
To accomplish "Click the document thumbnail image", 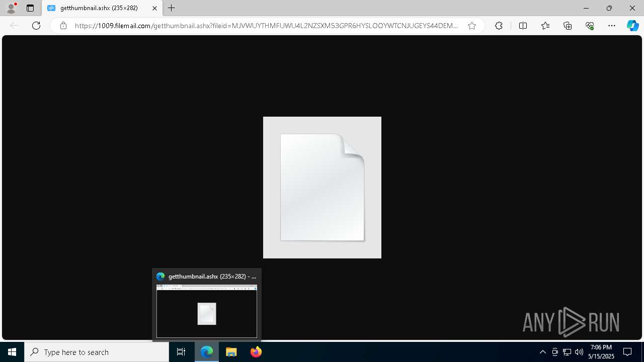I will click(x=322, y=188).
